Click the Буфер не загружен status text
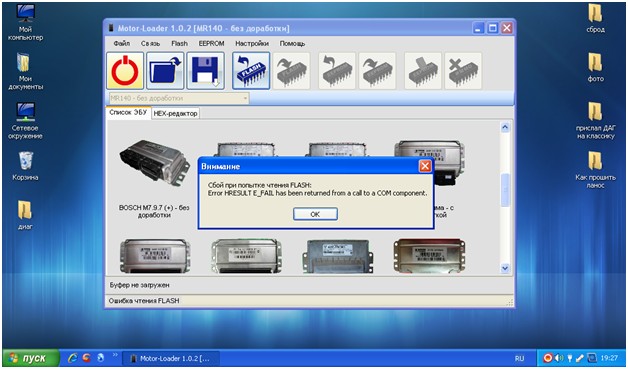The image size is (628, 369). coord(139,285)
